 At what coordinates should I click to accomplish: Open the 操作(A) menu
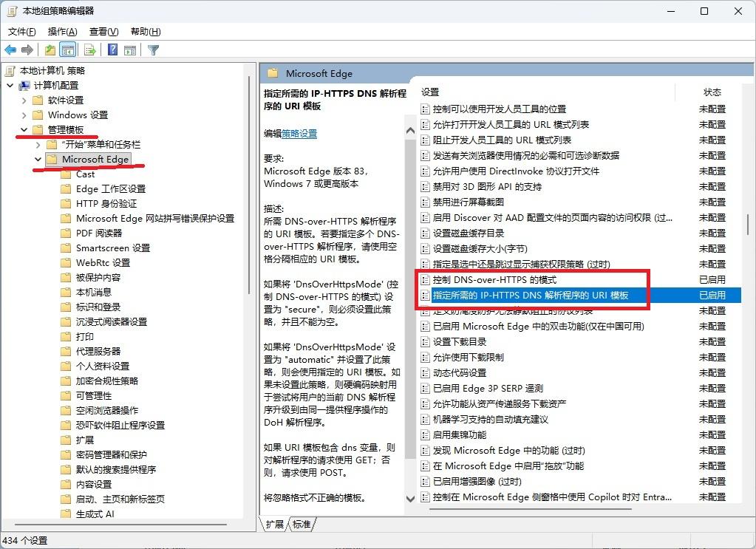63,32
